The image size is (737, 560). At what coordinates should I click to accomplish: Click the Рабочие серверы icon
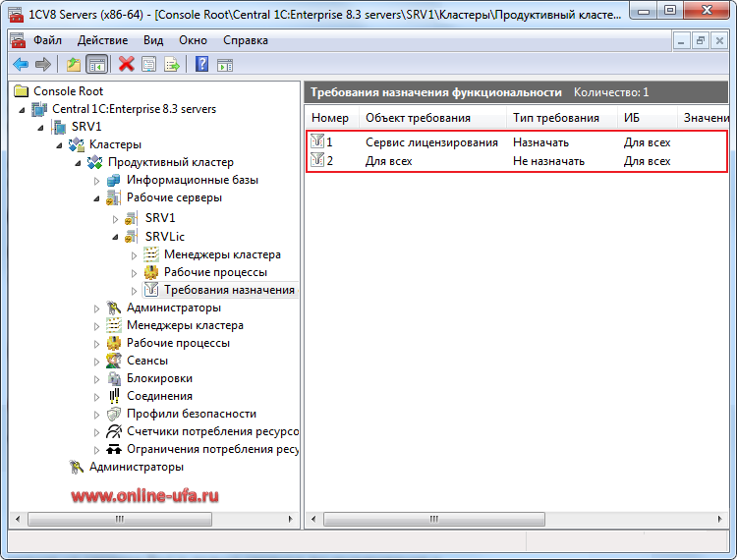(113, 197)
